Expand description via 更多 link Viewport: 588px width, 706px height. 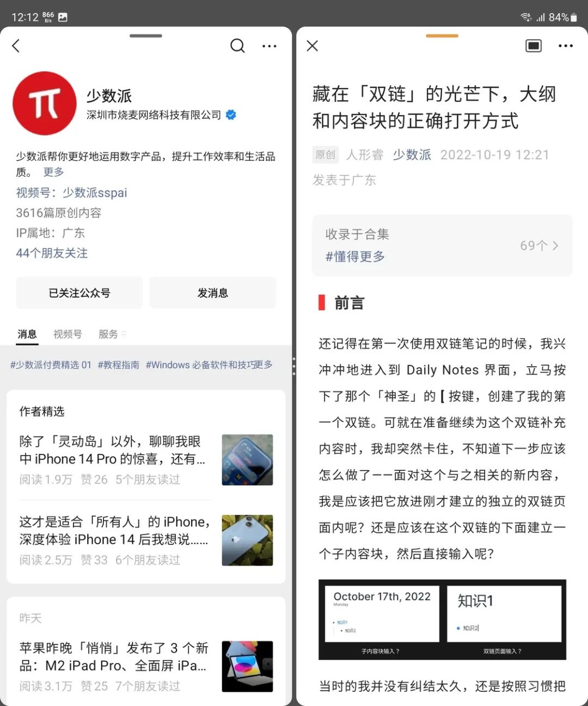point(53,172)
